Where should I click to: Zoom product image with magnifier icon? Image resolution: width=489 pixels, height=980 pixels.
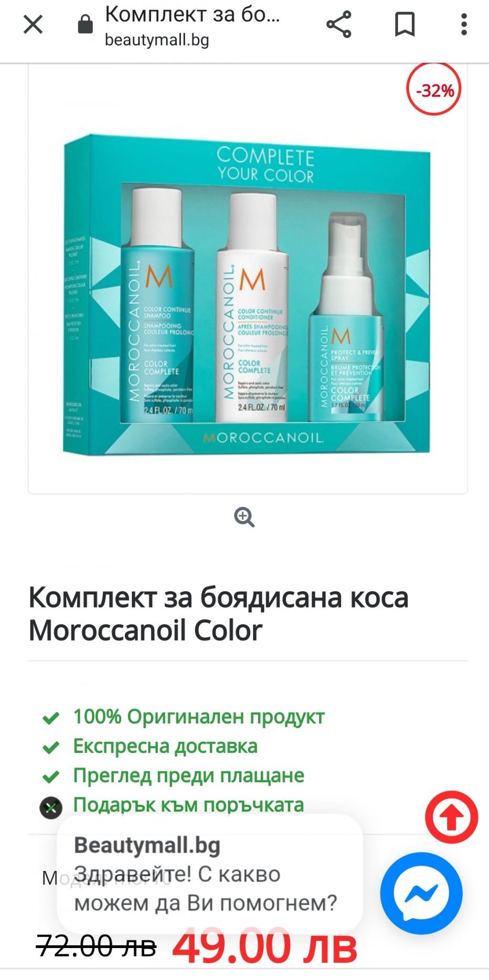(244, 517)
